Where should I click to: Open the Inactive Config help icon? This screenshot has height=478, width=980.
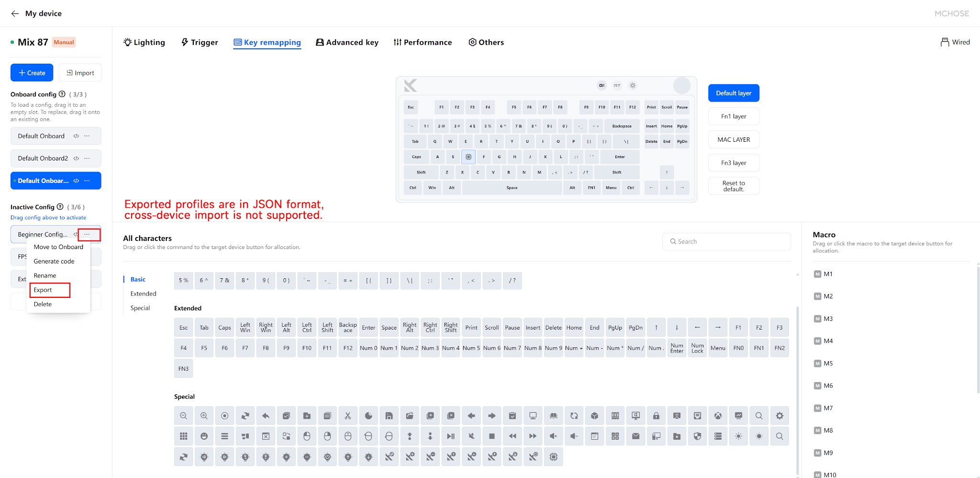pos(60,207)
